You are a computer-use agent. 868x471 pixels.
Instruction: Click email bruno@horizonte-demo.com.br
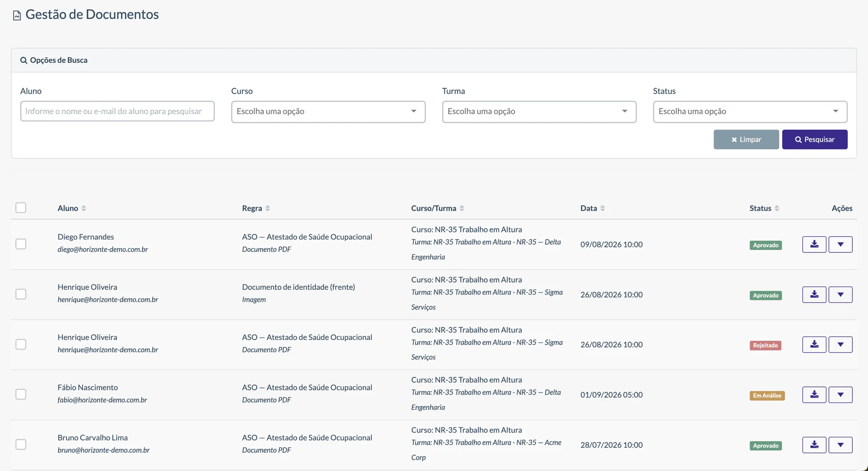point(104,450)
